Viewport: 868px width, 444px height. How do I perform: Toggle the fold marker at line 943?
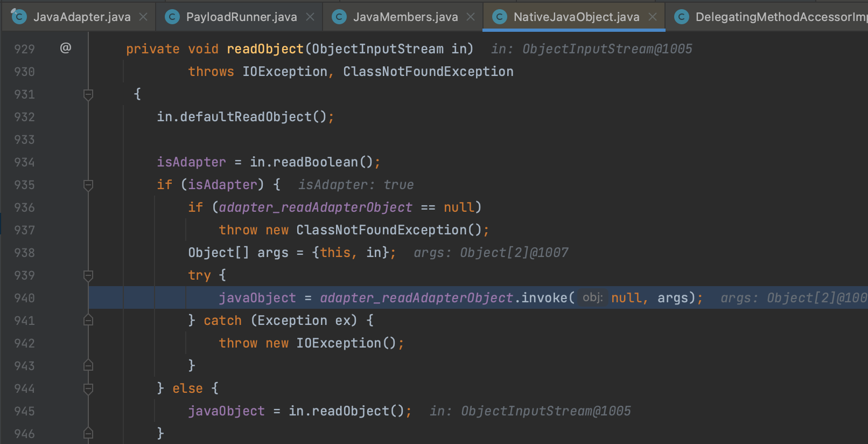88,366
